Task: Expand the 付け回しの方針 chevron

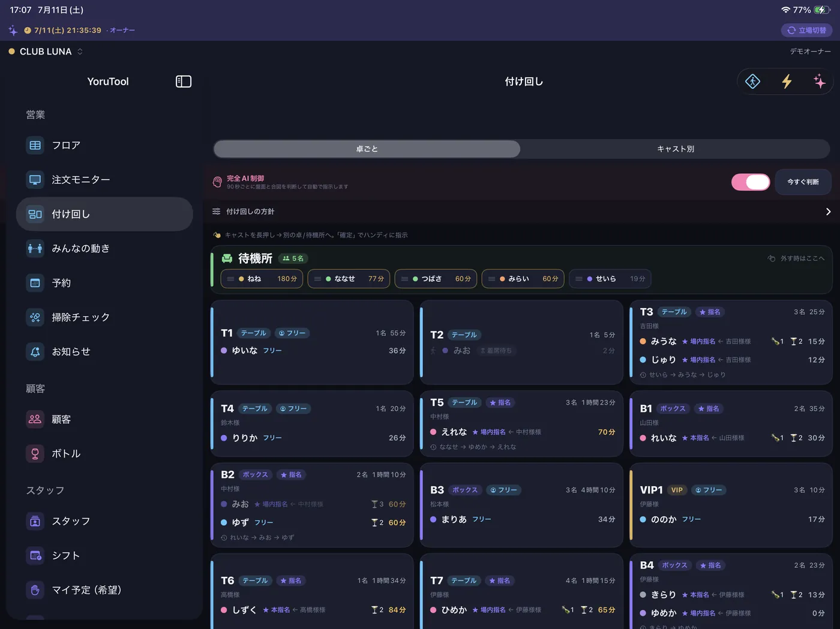Action: pos(828,212)
